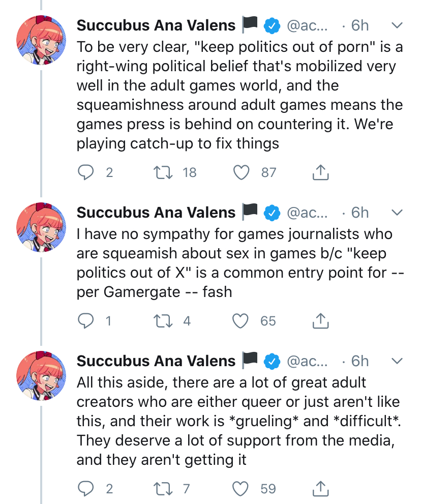Screen dimensions: 421x504
Task: Like the tweet with 65 likes
Action: (242, 321)
